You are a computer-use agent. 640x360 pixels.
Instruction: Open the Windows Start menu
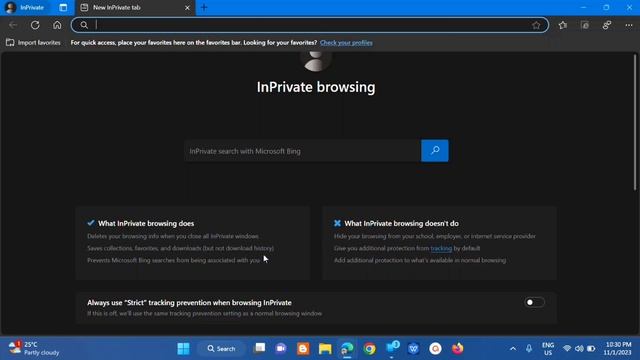[183, 349]
